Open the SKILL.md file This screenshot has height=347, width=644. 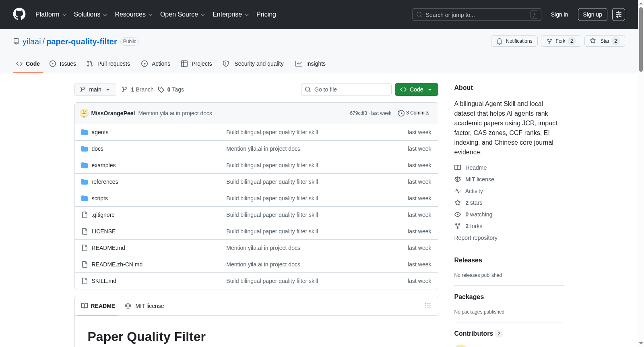(104, 281)
